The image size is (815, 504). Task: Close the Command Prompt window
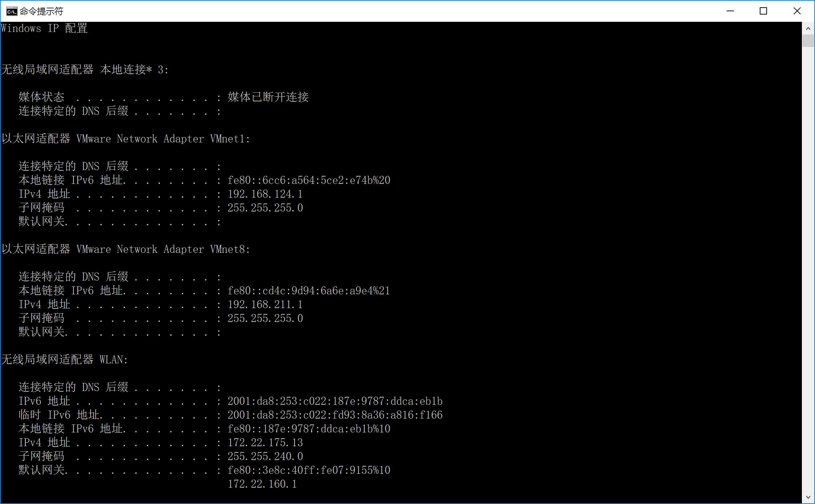point(797,11)
